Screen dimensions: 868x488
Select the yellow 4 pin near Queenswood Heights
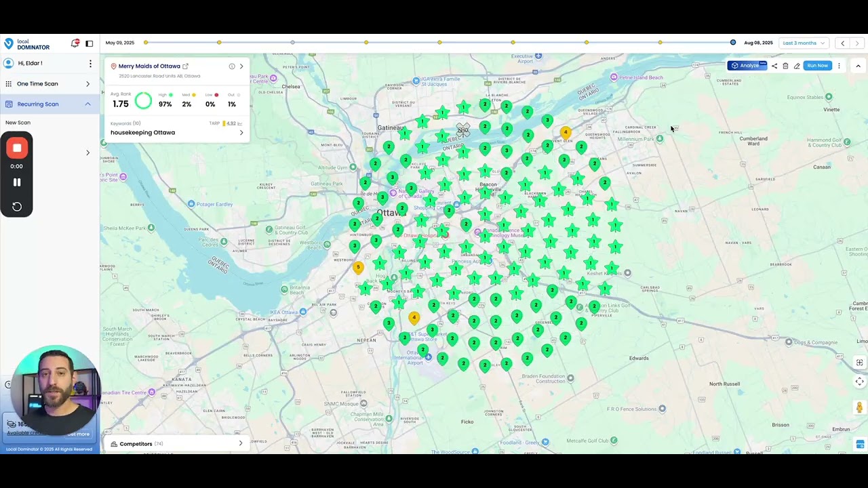coord(566,134)
